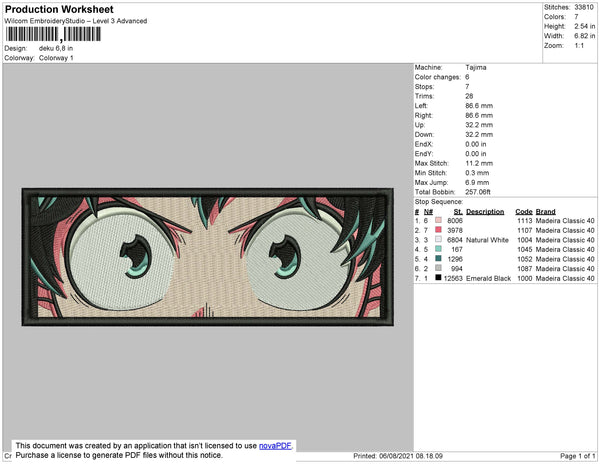The width and height of the screenshot is (600, 464).
Task: Click the 'Left:' value '86.6 mm'
Action: coord(479,106)
